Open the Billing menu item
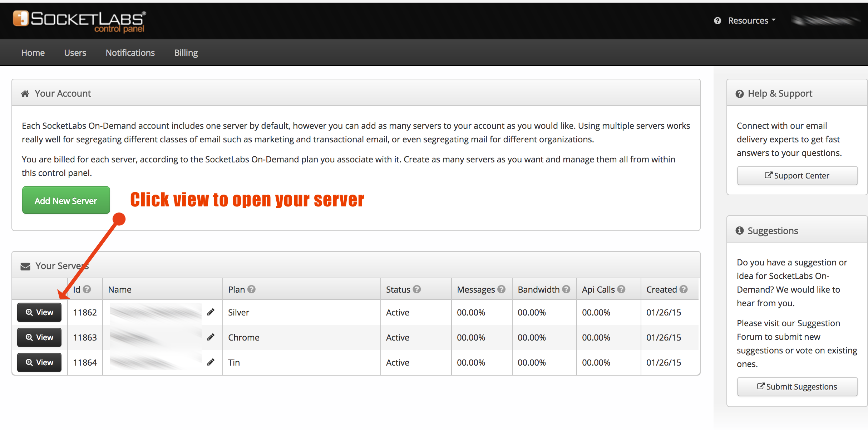The height and width of the screenshot is (430, 868). (186, 53)
